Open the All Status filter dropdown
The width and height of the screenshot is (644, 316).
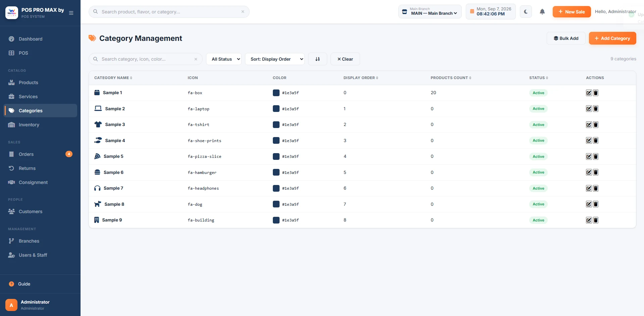pos(224,59)
